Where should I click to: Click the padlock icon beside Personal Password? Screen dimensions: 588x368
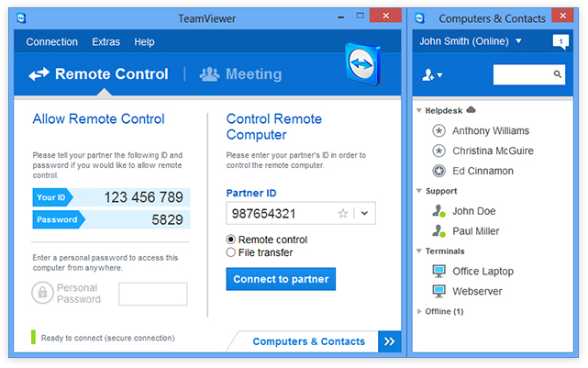pyautogui.click(x=42, y=294)
